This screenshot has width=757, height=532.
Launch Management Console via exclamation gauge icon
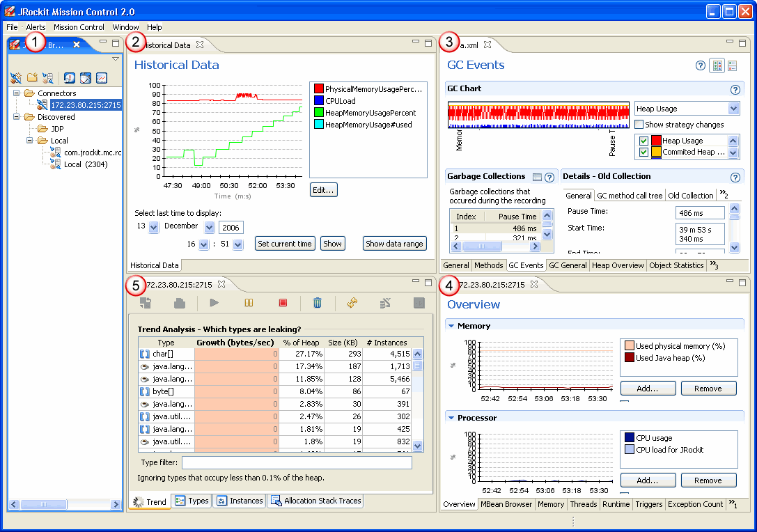click(70, 78)
